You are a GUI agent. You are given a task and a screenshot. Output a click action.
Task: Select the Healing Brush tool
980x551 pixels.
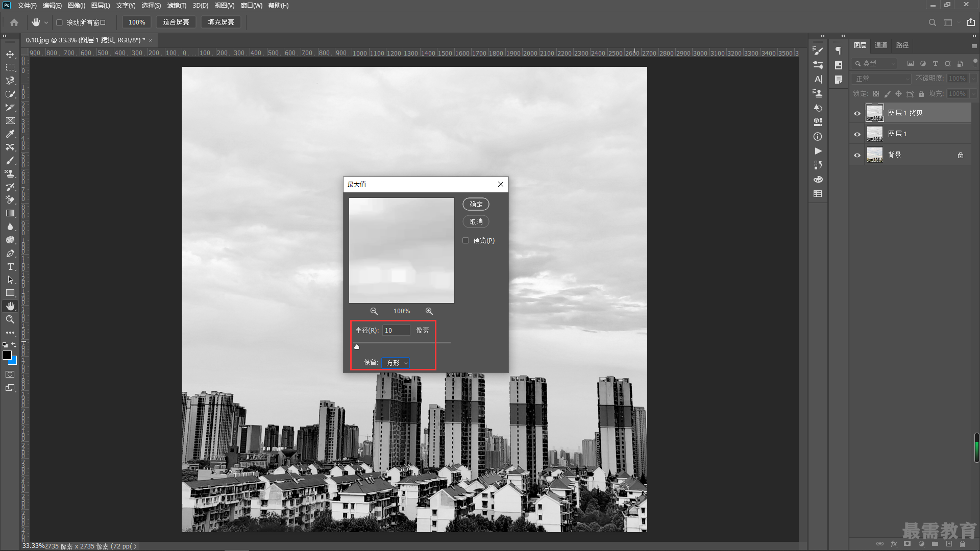10,147
